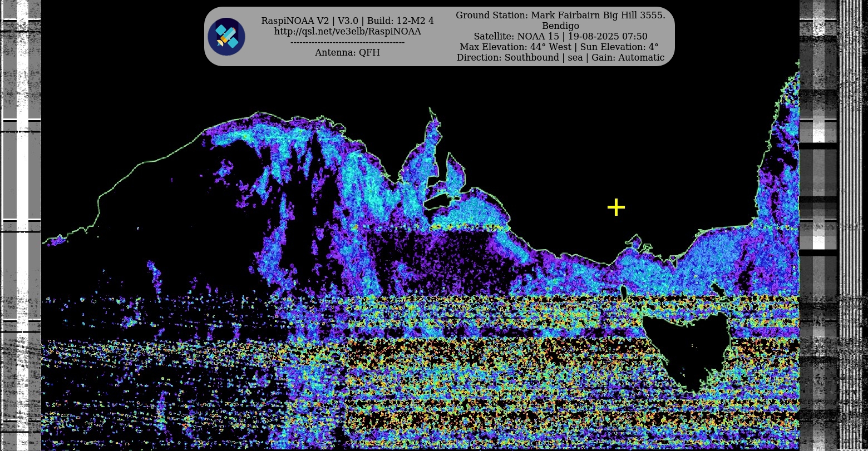
Task: Click the white vertical telemetry strip on left
Action: 22,167
